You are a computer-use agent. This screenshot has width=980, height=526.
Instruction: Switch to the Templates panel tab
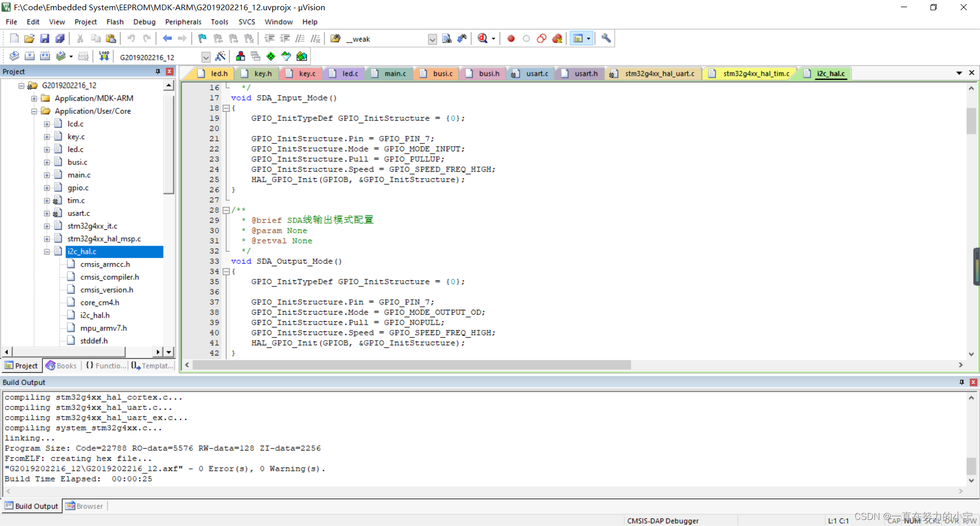click(x=153, y=366)
